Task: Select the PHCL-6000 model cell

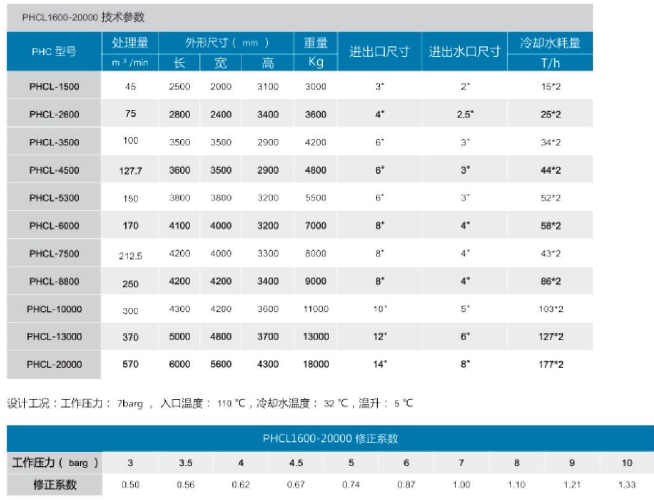Action: [55, 226]
